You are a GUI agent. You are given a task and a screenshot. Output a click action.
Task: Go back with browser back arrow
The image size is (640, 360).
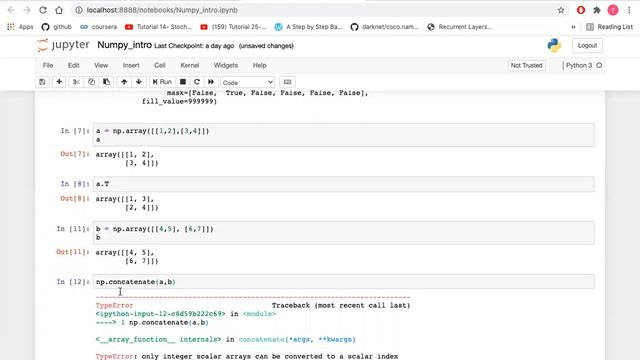tap(11, 10)
